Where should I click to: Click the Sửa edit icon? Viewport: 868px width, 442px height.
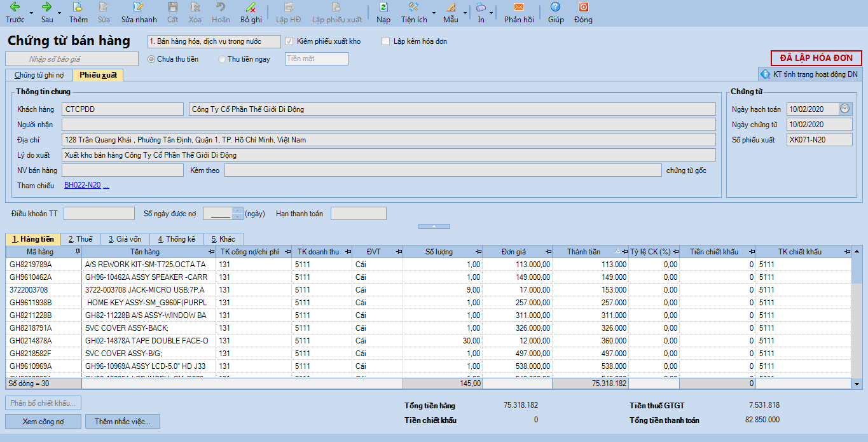tap(104, 13)
